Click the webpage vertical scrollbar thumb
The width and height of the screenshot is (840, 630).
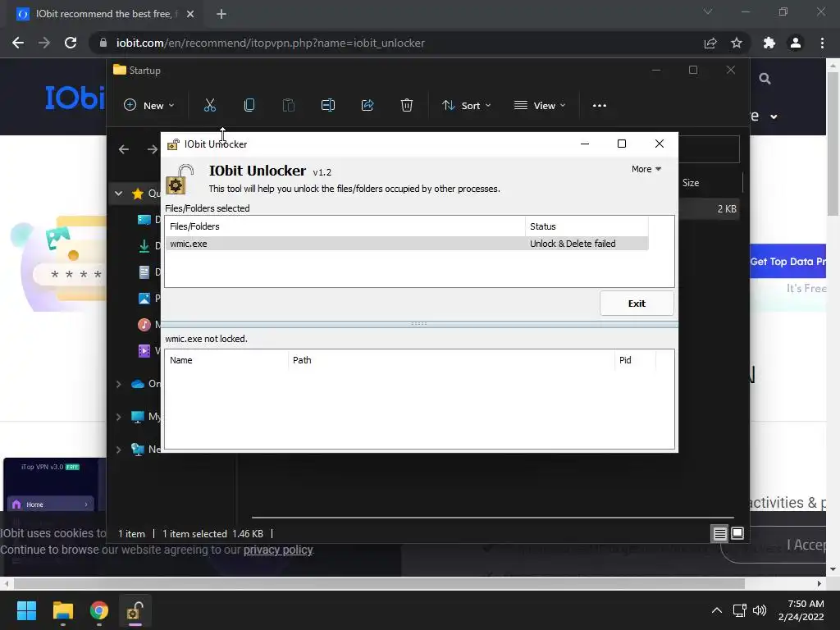tap(833, 144)
